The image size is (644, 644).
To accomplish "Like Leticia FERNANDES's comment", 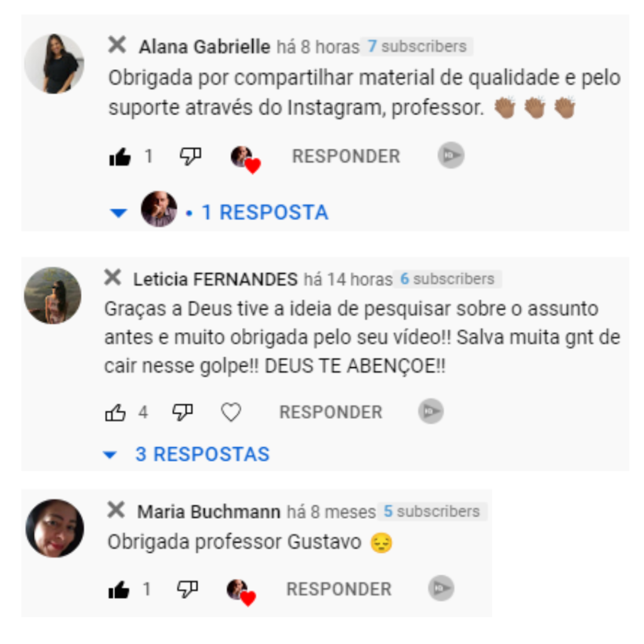I will (116, 413).
